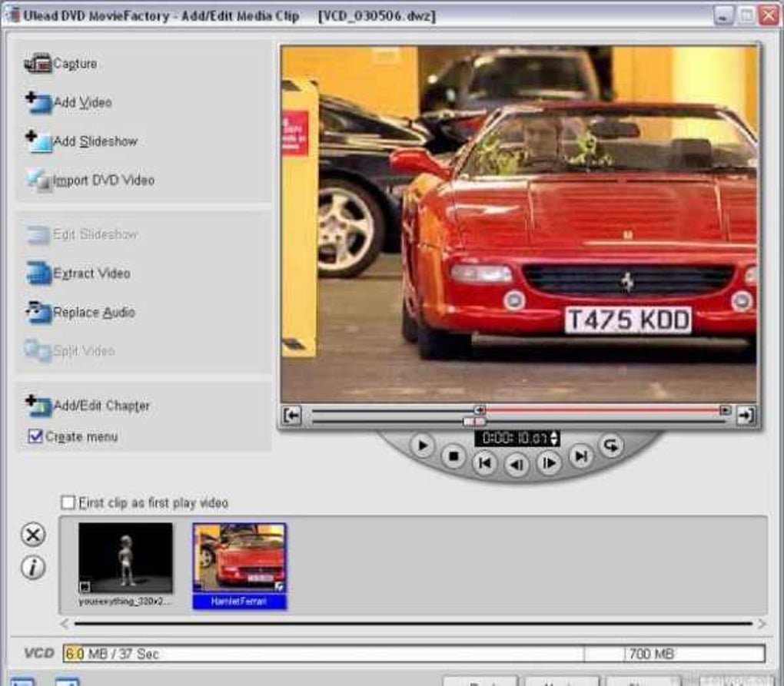Stop the video playback

(453, 456)
